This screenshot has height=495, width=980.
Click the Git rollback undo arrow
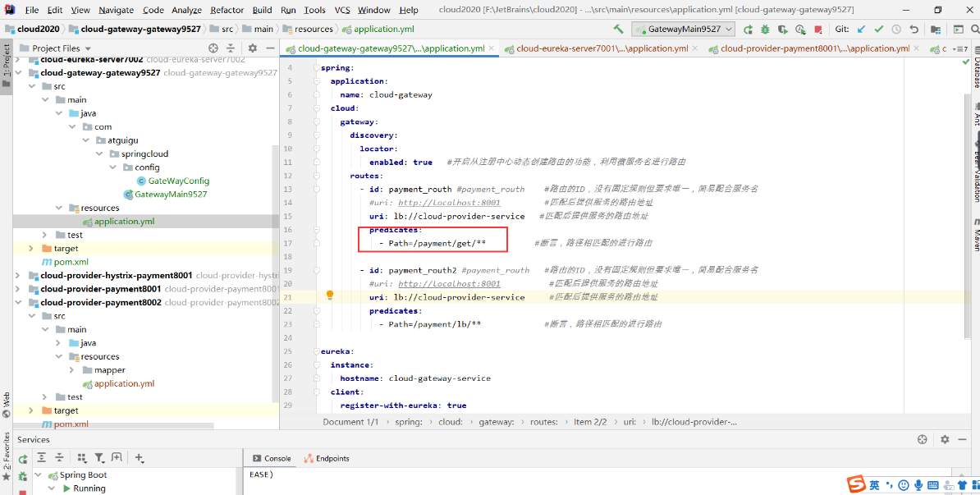914,30
